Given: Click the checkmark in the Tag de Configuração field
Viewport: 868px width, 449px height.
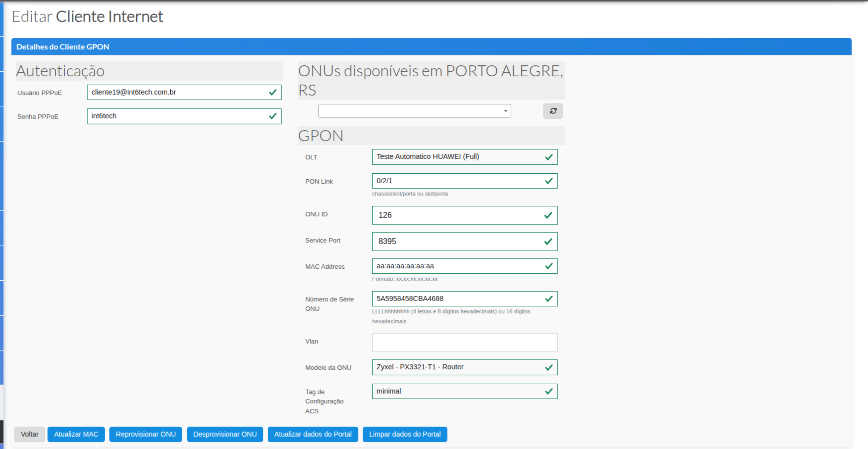Looking at the screenshot, I should (549, 391).
